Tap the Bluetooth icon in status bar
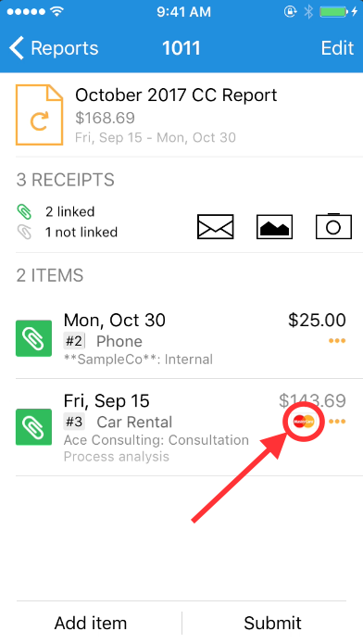363x644 pixels. click(308, 11)
